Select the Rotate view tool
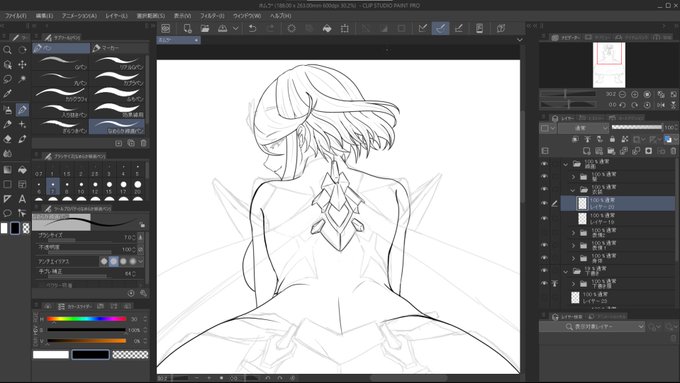680x383 pixels. (22, 50)
